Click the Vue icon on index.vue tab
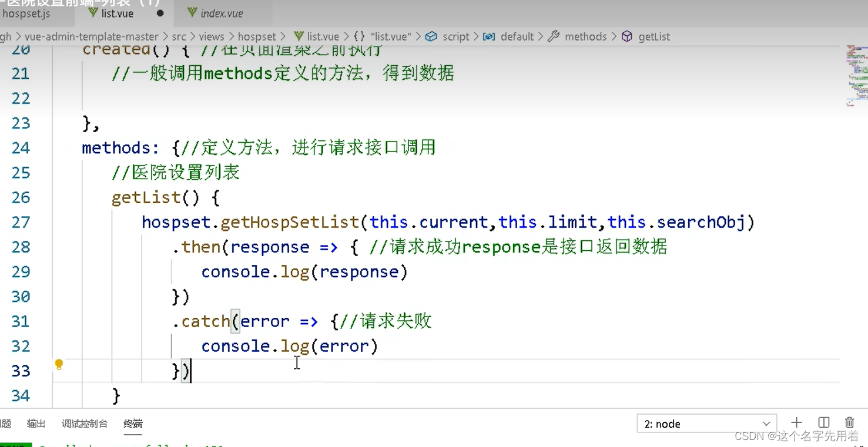 pos(192,12)
